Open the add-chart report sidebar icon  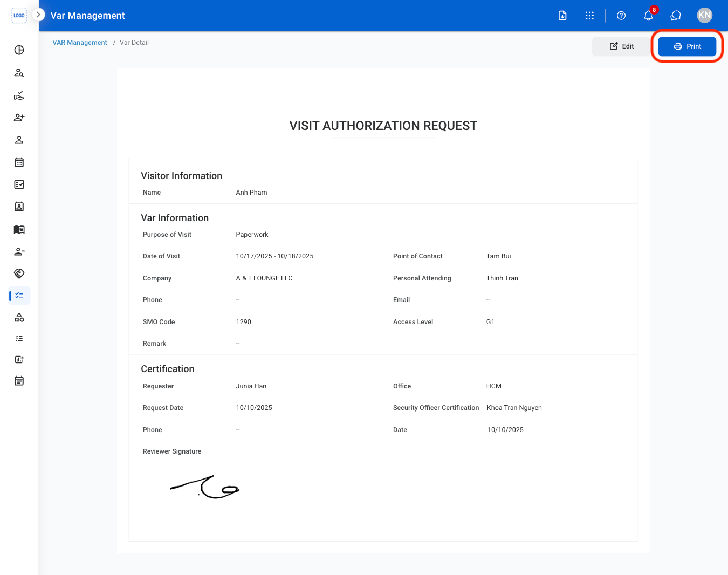(19, 360)
